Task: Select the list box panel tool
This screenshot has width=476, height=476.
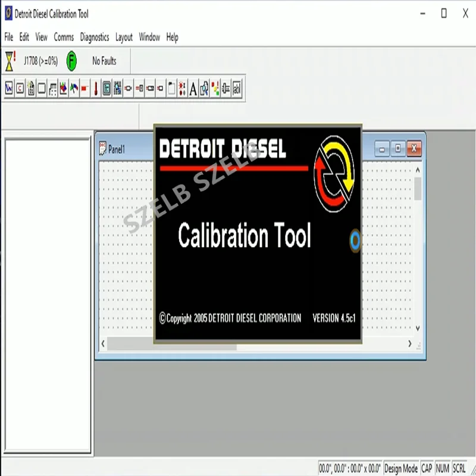Action: [107, 88]
